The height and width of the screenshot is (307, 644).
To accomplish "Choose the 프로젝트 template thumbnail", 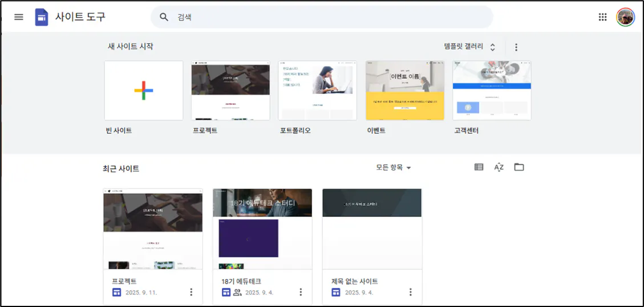I will point(230,91).
